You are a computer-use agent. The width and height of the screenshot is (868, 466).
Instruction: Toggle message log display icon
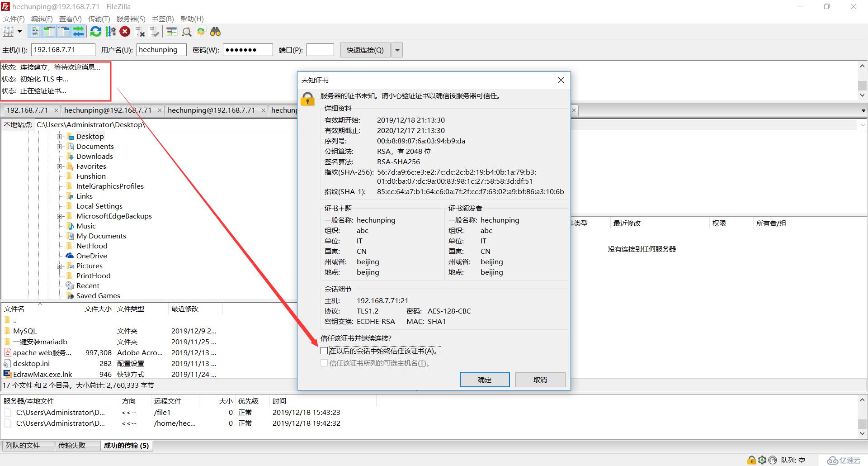click(35, 32)
